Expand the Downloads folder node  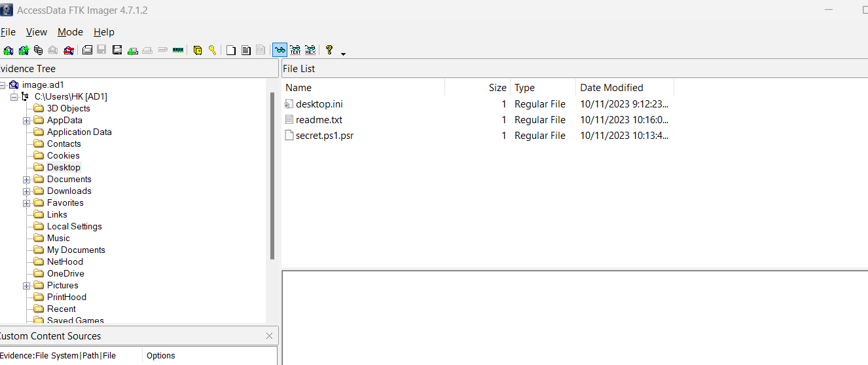coord(27,191)
